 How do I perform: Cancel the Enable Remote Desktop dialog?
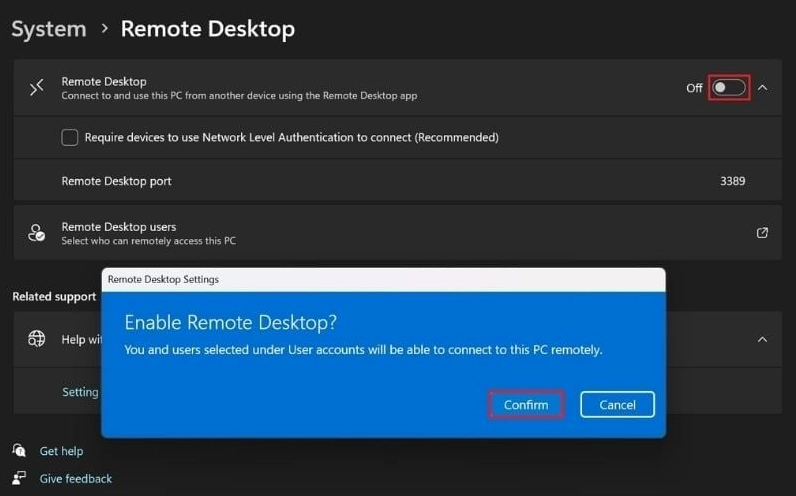[617, 405]
